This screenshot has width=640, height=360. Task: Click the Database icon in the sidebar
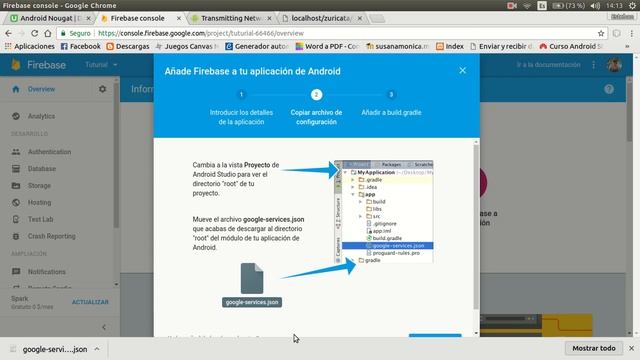coord(16,169)
